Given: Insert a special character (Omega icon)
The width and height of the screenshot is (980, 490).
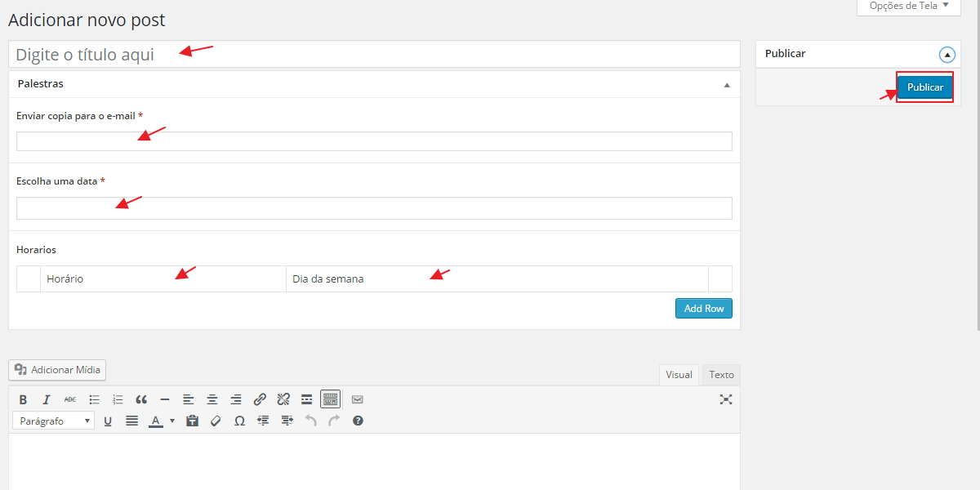Looking at the screenshot, I should click(239, 421).
